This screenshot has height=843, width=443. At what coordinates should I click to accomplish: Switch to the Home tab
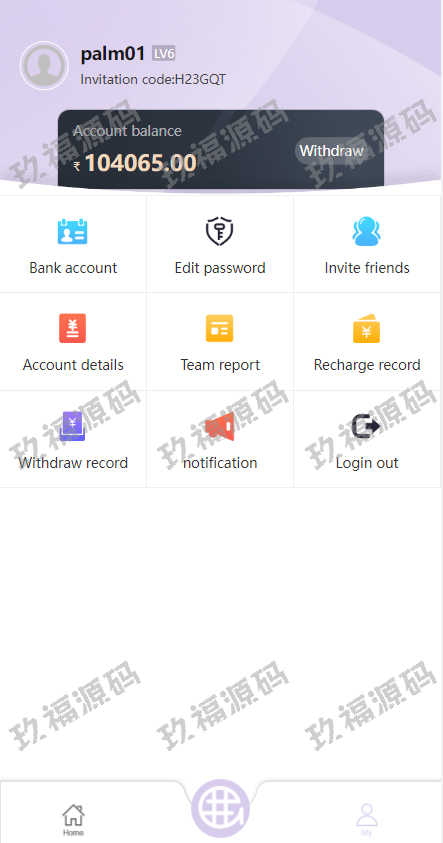coord(73,819)
